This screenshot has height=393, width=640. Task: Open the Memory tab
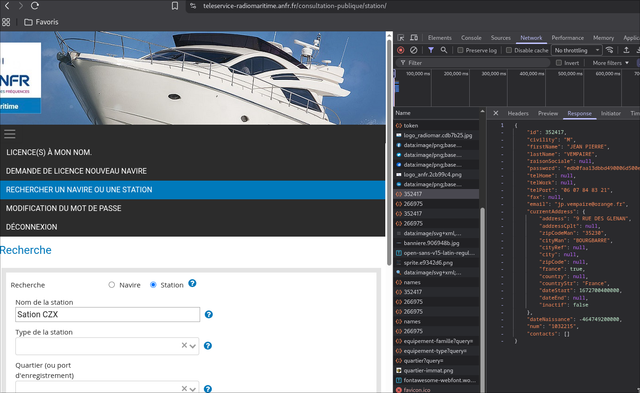click(x=603, y=38)
